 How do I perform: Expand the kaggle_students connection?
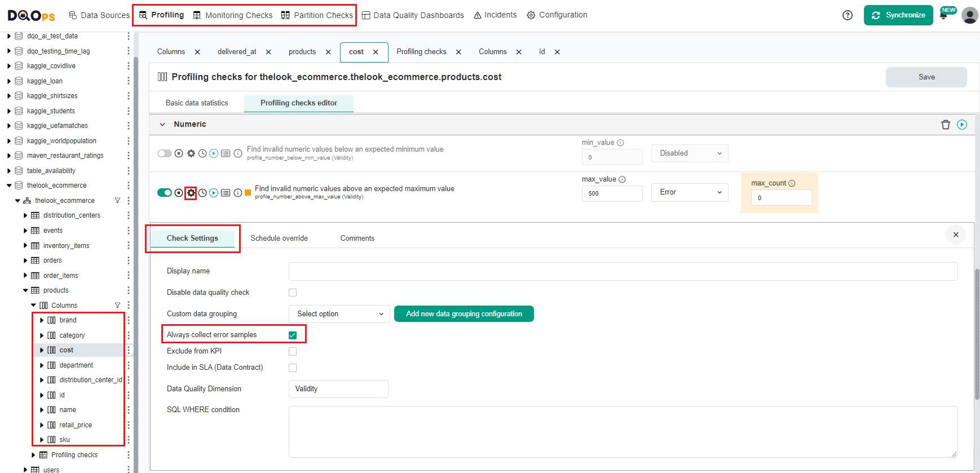pyautogui.click(x=9, y=111)
